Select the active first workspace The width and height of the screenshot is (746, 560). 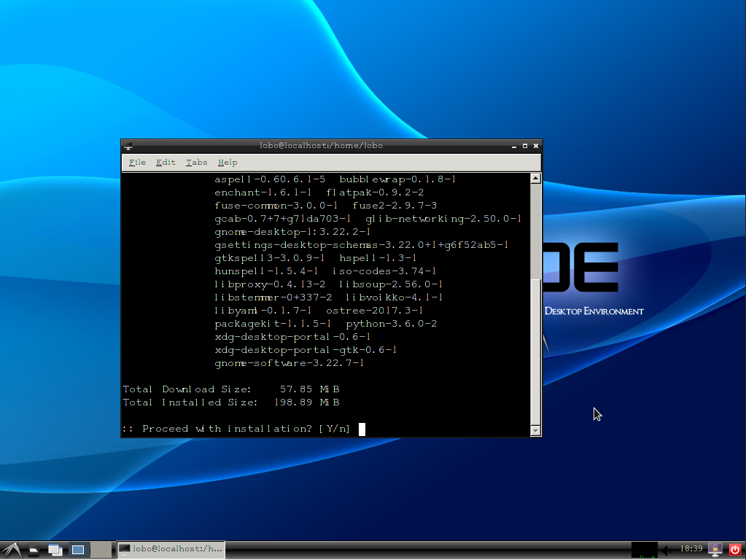[x=79, y=549]
